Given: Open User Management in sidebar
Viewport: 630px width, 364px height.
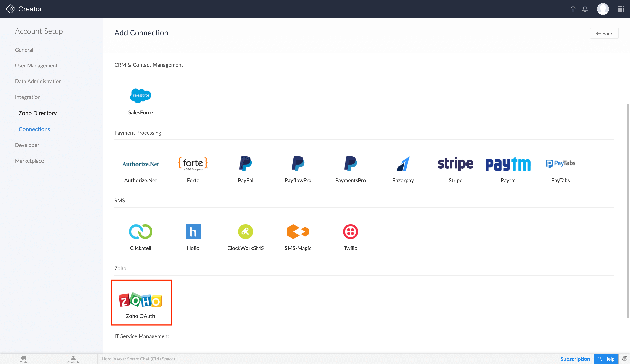Looking at the screenshot, I should click(x=36, y=65).
